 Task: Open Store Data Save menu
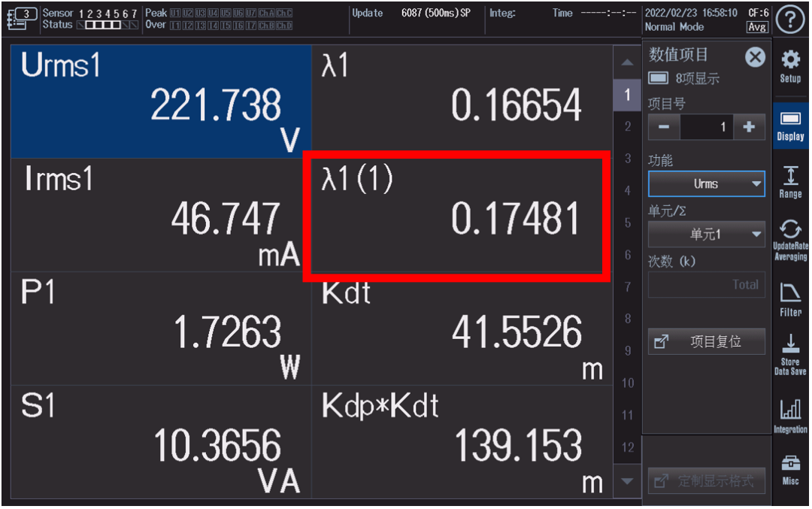[x=789, y=355]
